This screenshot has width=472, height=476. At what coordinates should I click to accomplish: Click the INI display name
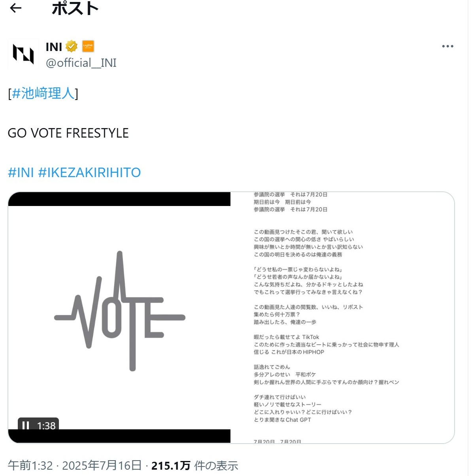coord(54,47)
